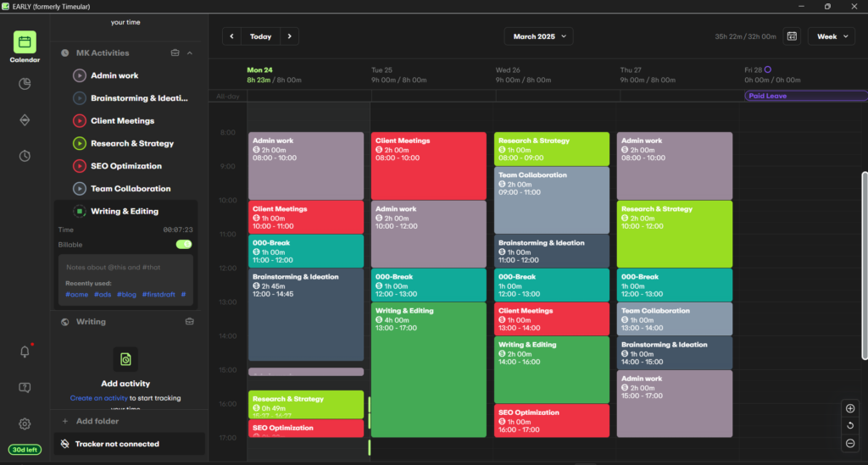This screenshot has height=465, width=868.
Task: Toggle the Billable switch
Action: point(184,245)
